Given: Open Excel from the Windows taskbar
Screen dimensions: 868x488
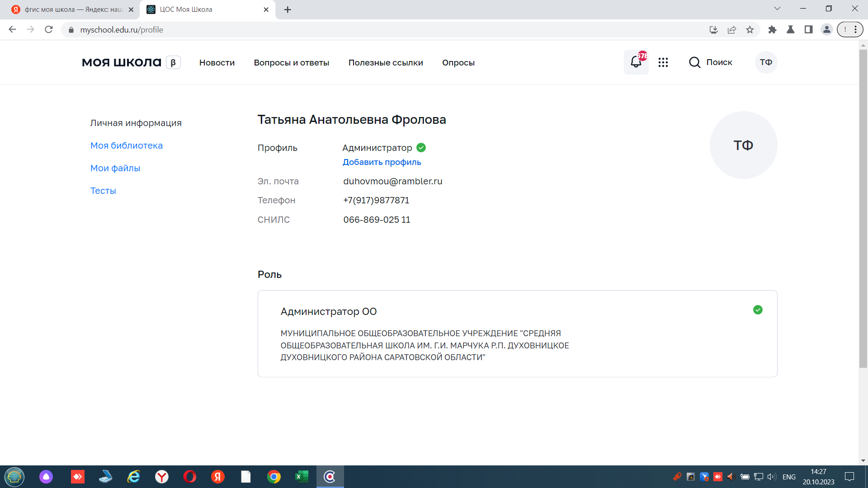Looking at the screenshot, I should 302,477.
